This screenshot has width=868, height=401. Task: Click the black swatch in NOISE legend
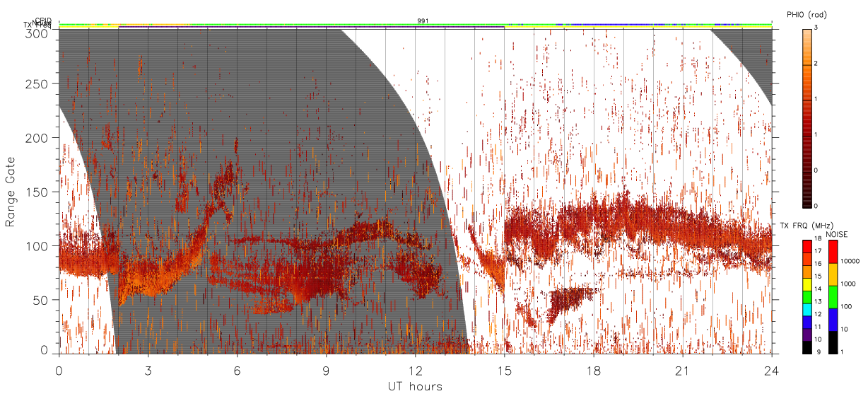coord(832,341)
